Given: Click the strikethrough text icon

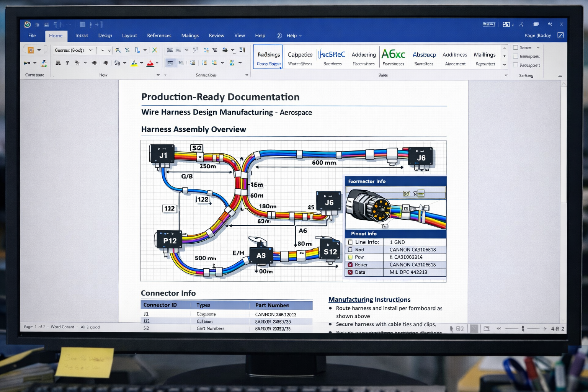Looking at the screenshot, I should 77,63.
